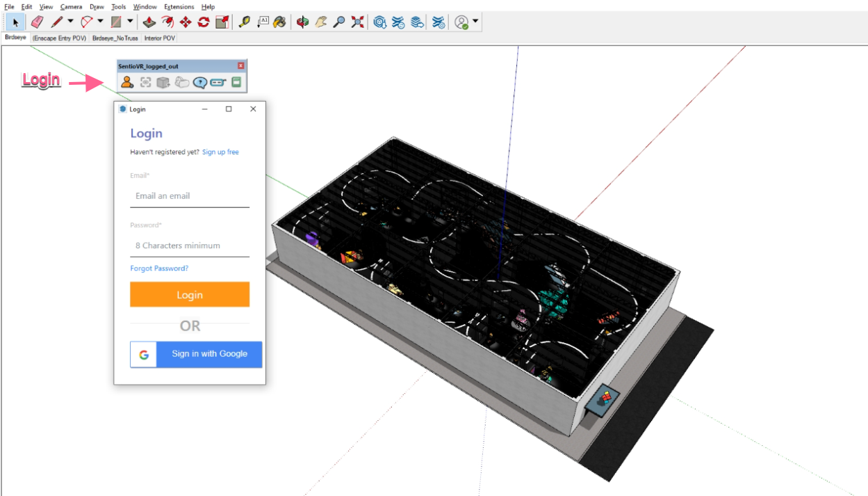Click the stacked-layers cloud toolbar icon
This screenshot has width=868, height=496.
tap(417, 22)
